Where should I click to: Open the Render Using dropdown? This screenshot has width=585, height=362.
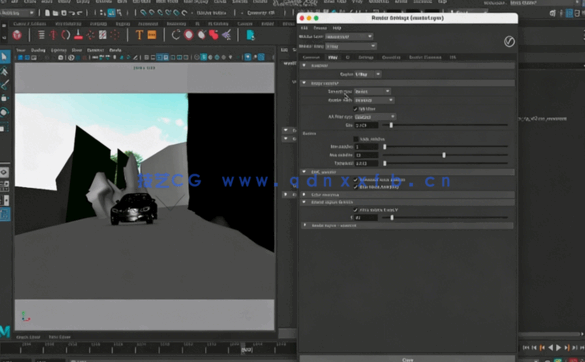point(351,46)
